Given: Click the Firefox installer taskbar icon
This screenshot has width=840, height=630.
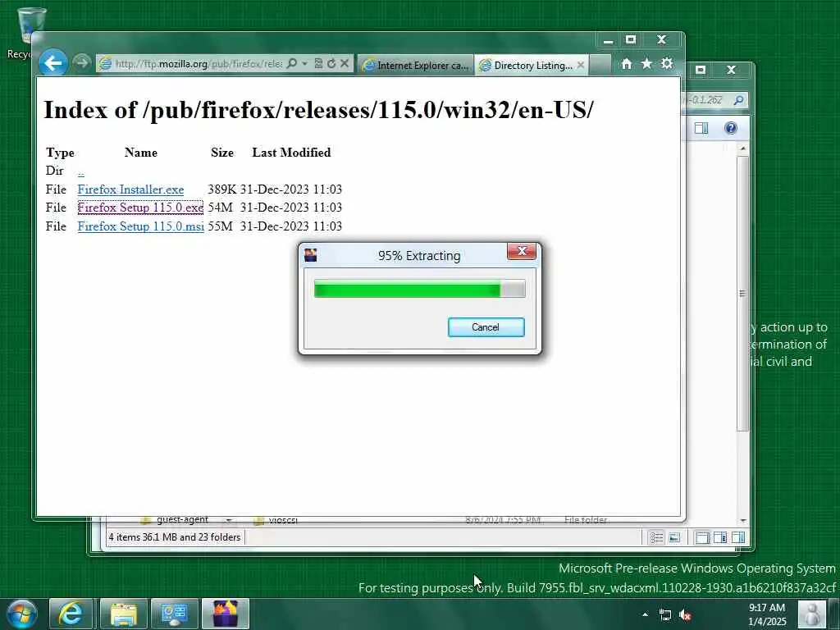Looking at the screenshot, I should tap(226, 614).
